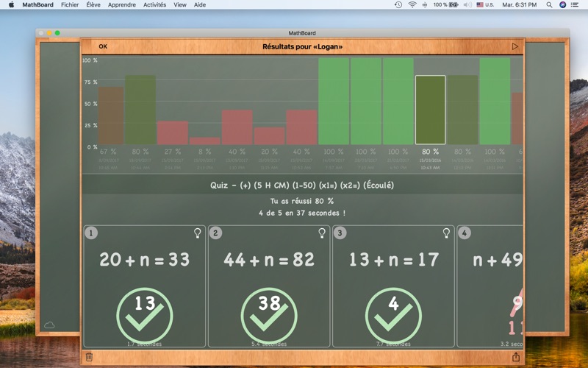Click the number 1 badge on the first card
Image resolution: width=588 pixels, height=368 pixels.
[x=91, y=233]
